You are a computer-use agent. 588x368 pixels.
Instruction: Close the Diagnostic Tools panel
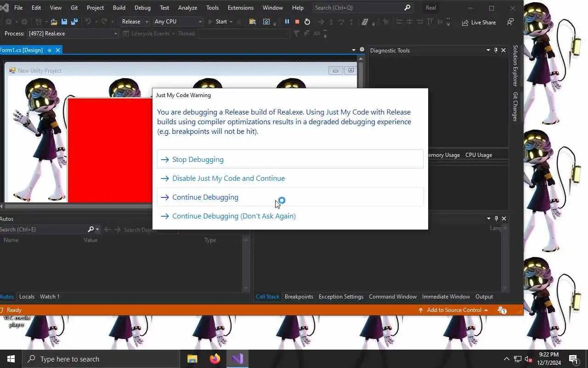(503, 50)
